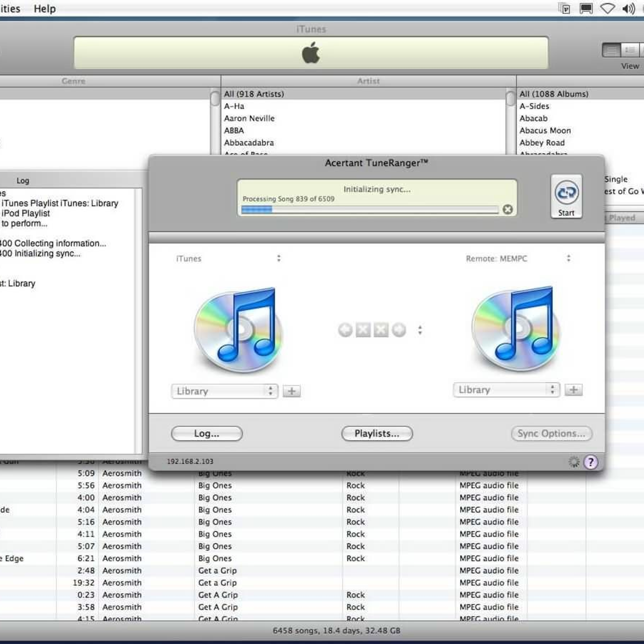Select artist Abbacadabra

pos(363,142)
